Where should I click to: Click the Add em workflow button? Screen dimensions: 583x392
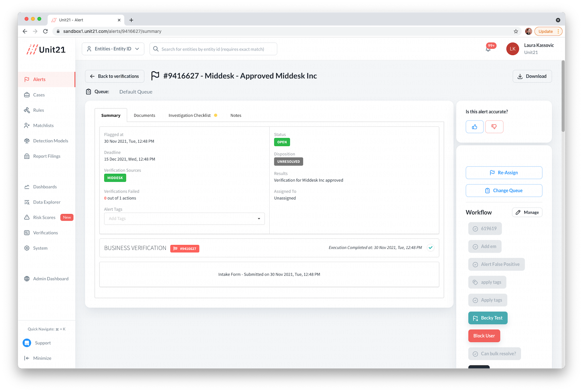point(485,246)
